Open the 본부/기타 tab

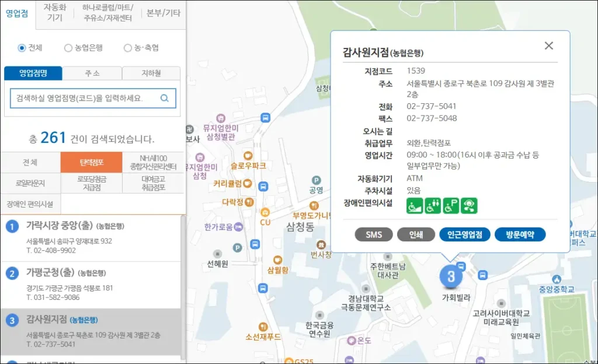pos(164,13)
